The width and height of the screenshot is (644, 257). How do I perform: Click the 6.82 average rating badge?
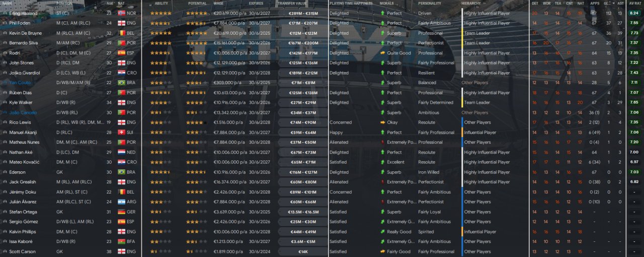coord(634,182)
